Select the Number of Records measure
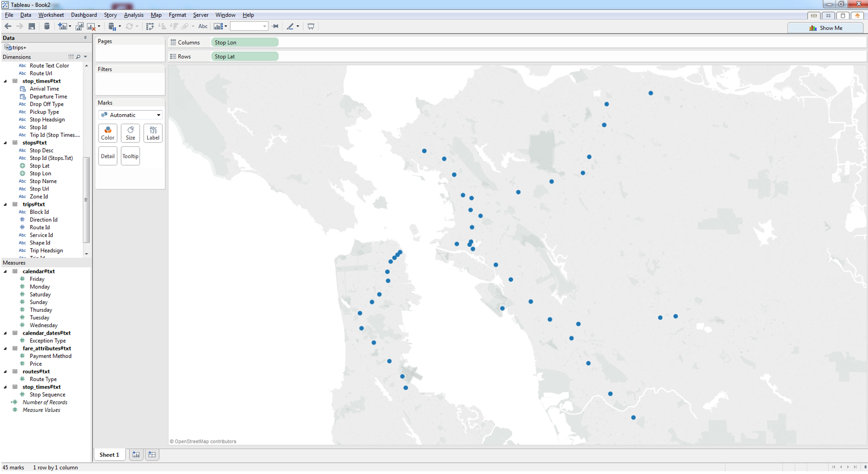This screenshot has width=868, height=474. point(45,402)
